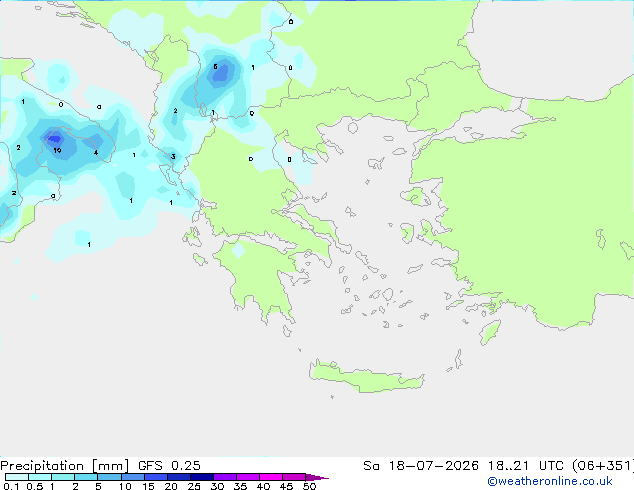
Task: Click the legend tick label '50'
Action: pos(309,486)
